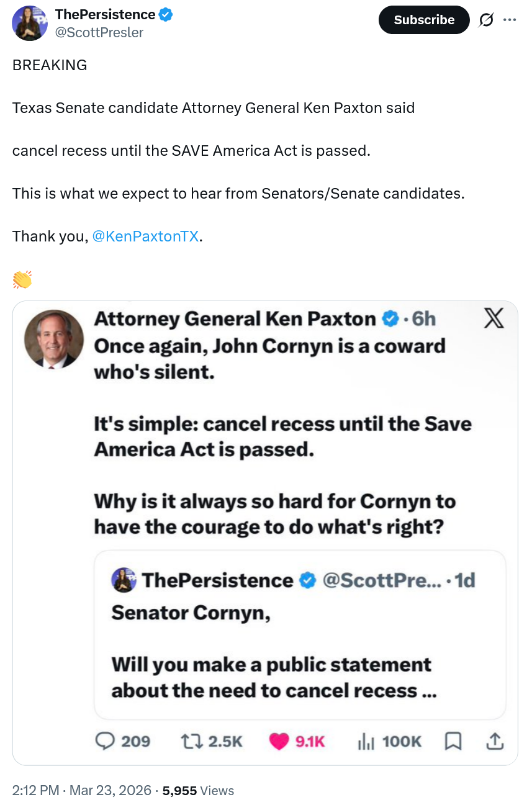Click Ken Paxton's profile photo
Viewport: 532px width, 810px height.
point(54,339)
